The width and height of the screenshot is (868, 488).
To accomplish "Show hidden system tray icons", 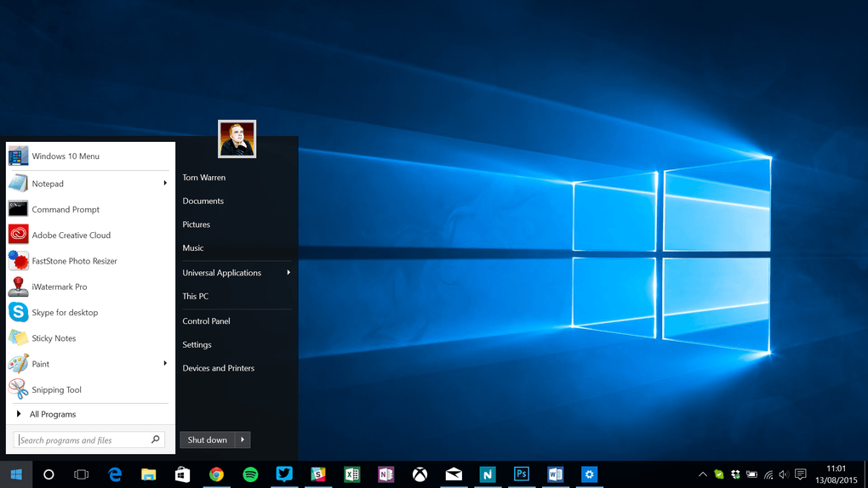I will pos(703,474).
